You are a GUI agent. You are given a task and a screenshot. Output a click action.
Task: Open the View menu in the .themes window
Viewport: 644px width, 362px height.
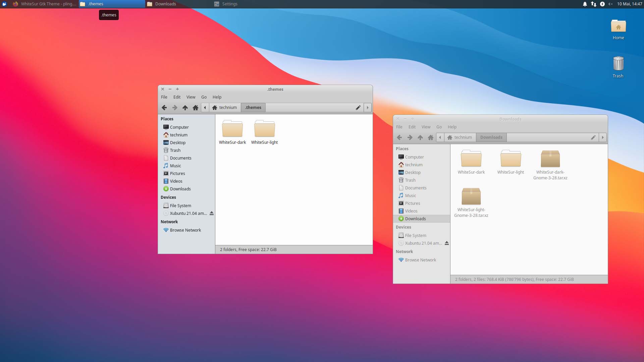click(191, 97)
